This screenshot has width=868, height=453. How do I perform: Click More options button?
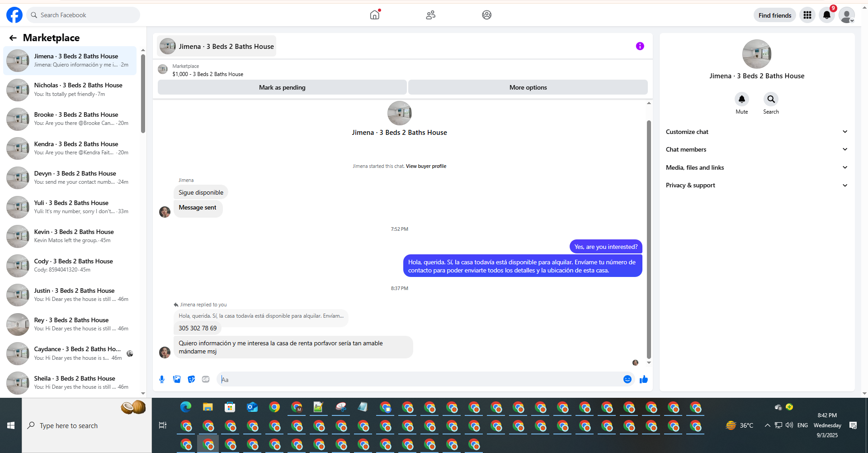pyautogui.click(x=528, y=87)
